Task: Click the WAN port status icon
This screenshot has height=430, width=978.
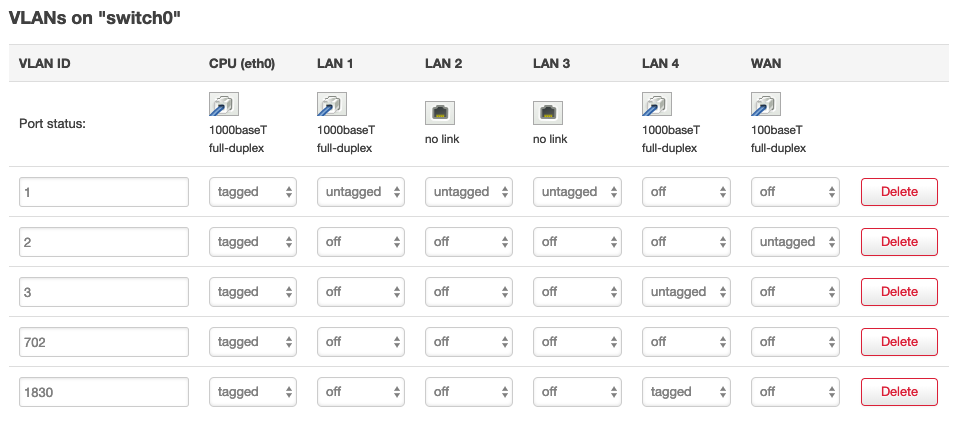Action: [x=766, y=105]
